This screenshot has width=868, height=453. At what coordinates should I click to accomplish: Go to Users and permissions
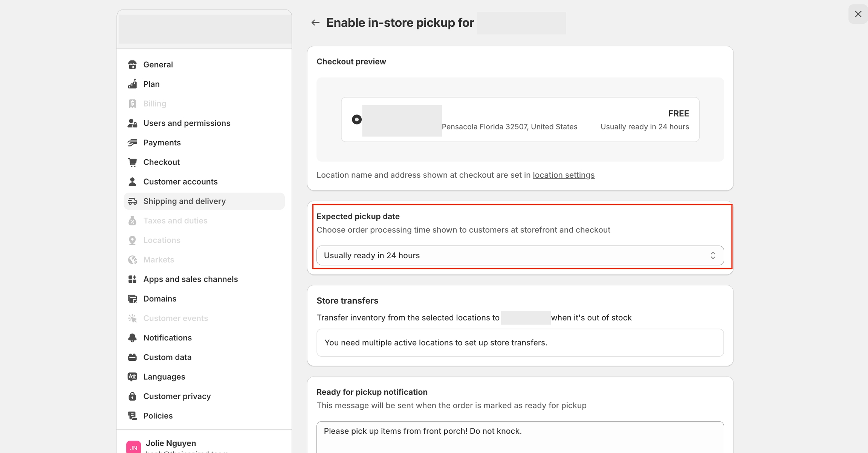pos(186,123)
